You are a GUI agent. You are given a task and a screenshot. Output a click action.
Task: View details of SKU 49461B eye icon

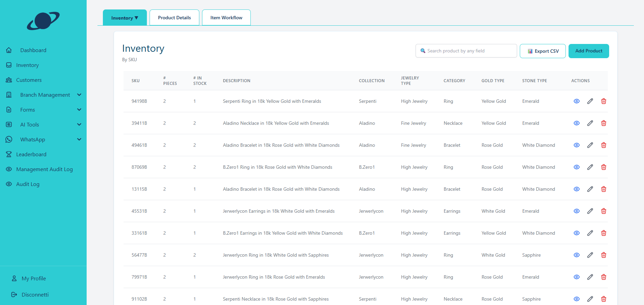577,145
